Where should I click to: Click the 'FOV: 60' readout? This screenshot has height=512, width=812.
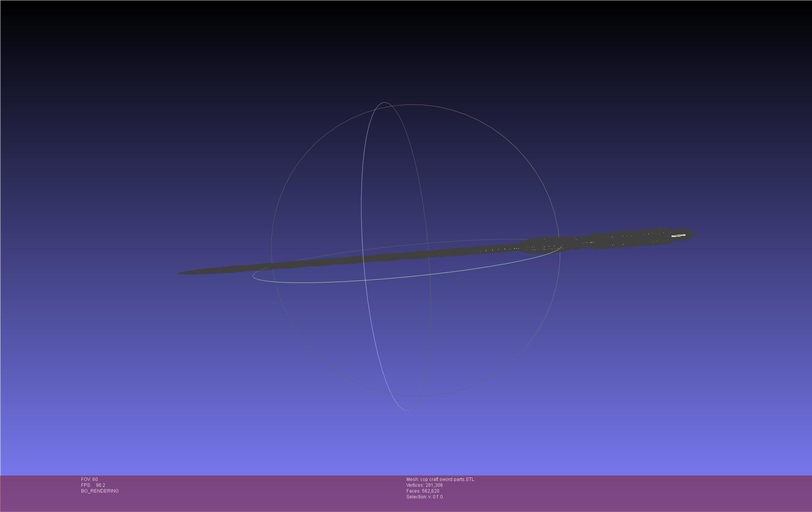[89, 479]
